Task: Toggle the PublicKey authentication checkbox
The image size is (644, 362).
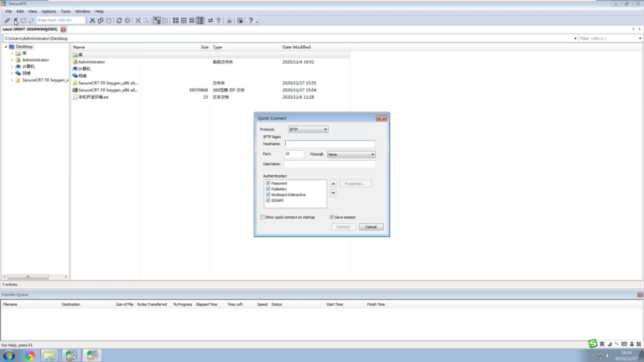Action: (x=268, y=189)
